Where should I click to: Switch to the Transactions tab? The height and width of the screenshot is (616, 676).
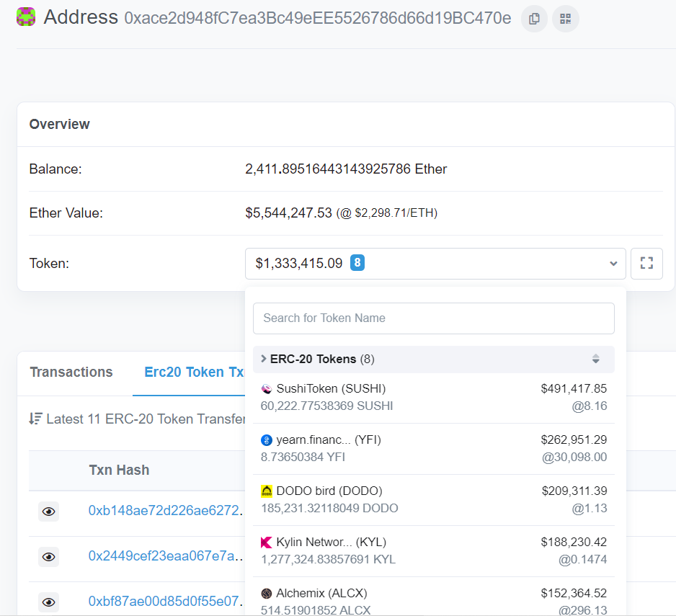[x=71, y=372]
